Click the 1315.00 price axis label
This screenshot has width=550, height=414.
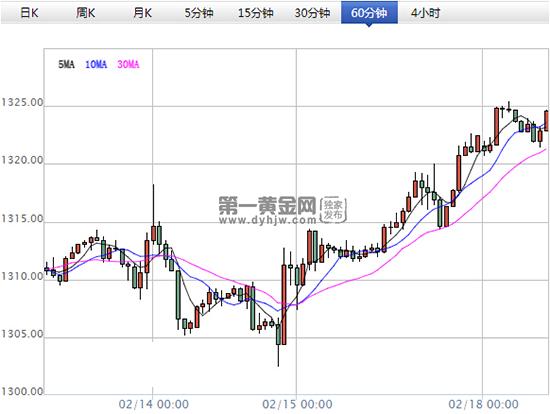tap(22, 218)
